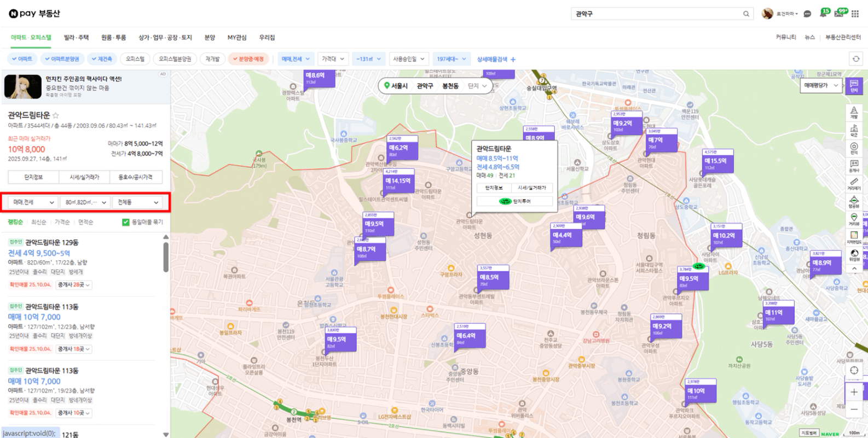Click the 시세/실거래가 button in sidebar
The height and width of the screenshot is (438, 868).
point(84,177)
